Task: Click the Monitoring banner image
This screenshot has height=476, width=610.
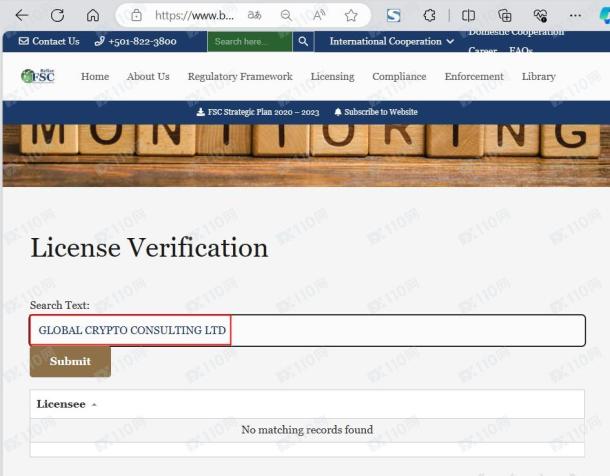Action: (306, 155)
